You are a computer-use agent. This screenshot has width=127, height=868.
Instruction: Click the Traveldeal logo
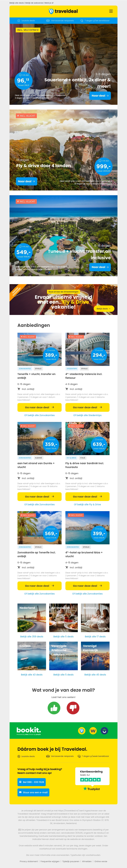coord(63,11)
